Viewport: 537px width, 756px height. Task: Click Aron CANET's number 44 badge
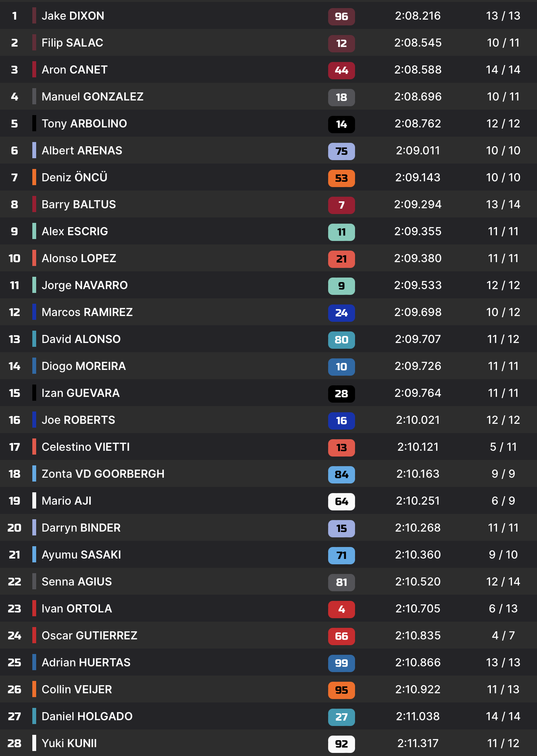(x=341, y=70)
